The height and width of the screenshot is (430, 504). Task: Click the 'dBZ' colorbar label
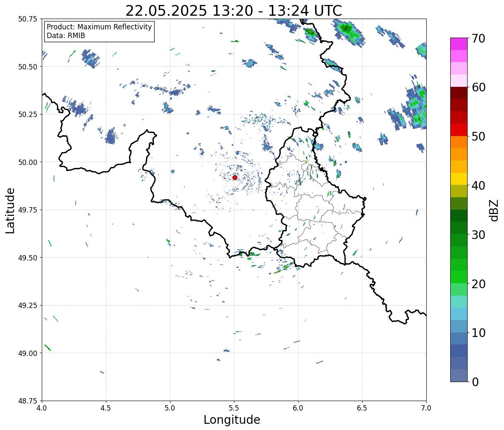tap(494, 210)
